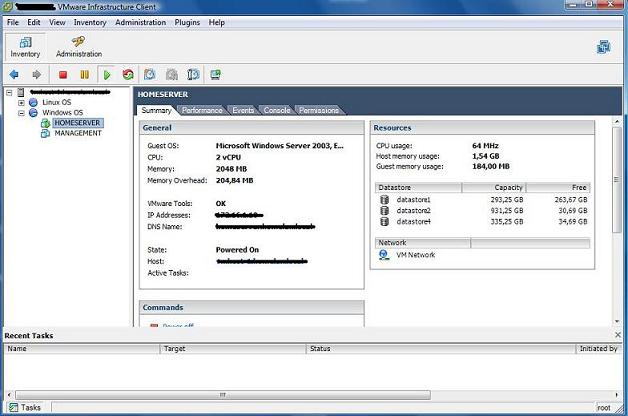This screenshot has width=628, height=416.
Task: Click the VM Network globe icon
Action: click(384, 255)
